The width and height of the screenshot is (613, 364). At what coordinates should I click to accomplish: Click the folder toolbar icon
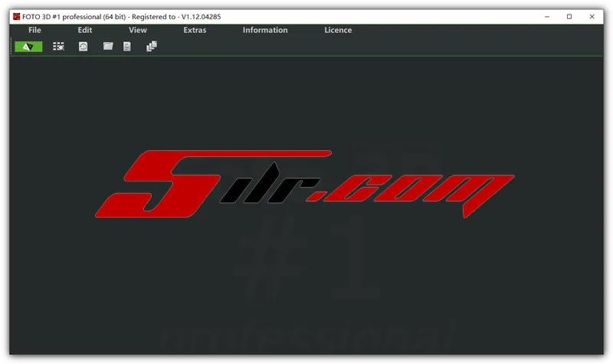(108, 46)
